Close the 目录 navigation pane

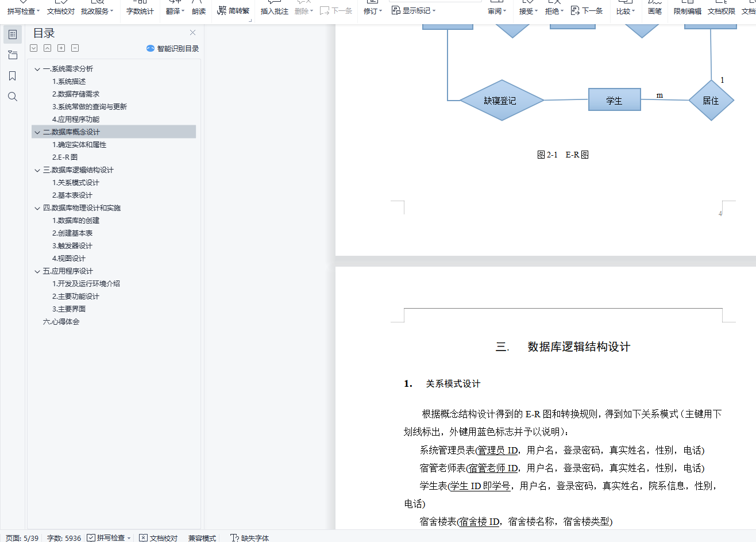(192, 33)
